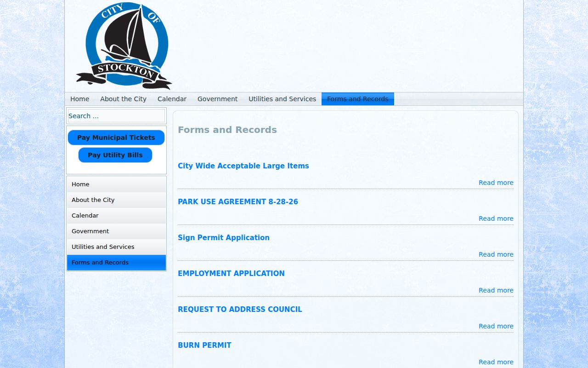
Task: Read more under REQUEST TO ADDRESS COUNCIL
Action: (x=496, y=326)
